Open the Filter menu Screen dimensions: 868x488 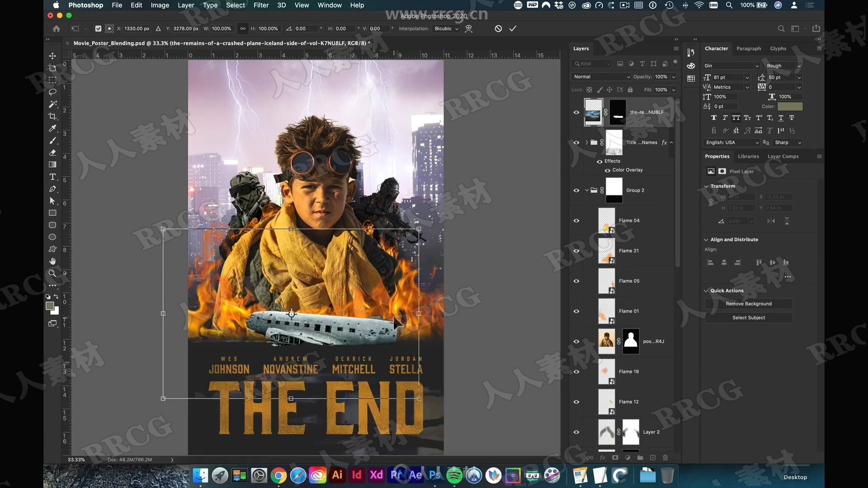(x=261, y=5)
